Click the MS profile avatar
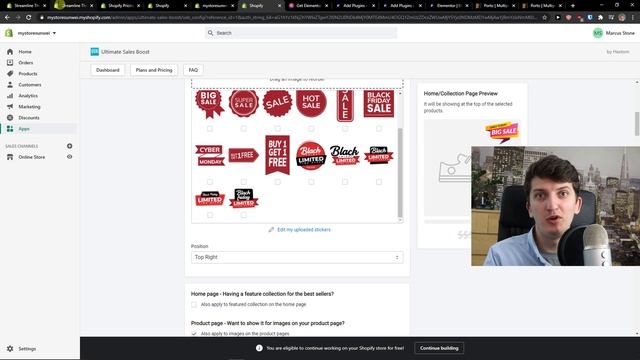 pyautogui.click(x=598, y=33)
